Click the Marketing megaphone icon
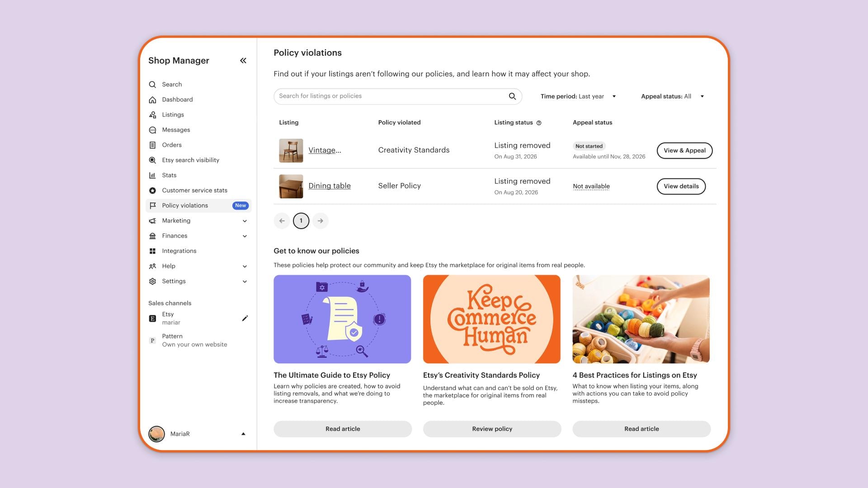 [152, 221]
